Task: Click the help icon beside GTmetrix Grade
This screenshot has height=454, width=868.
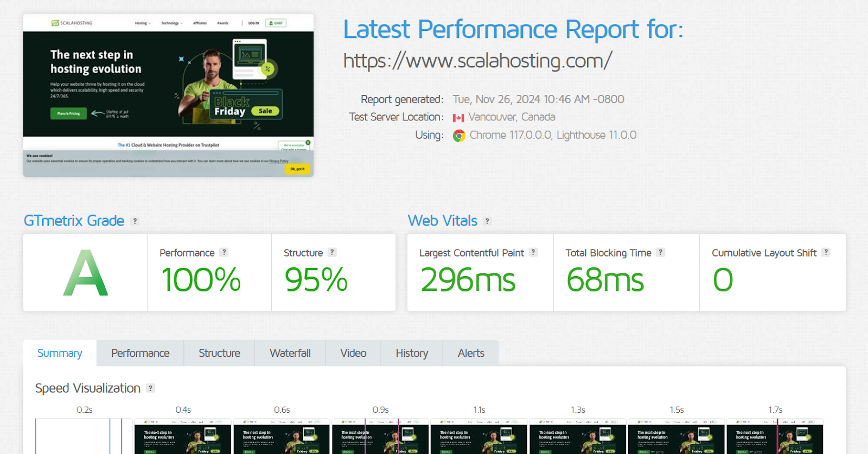Action: click(135, 221)
